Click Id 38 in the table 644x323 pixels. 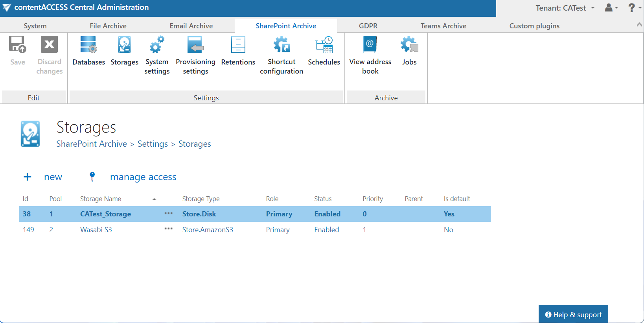click(x=27, y=214)
